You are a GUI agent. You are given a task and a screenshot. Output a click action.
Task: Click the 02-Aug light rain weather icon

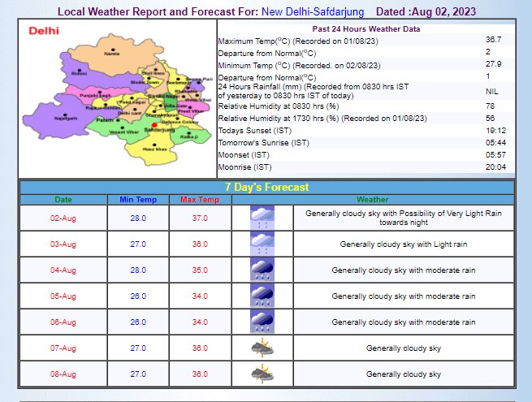(x=262, y=218)
